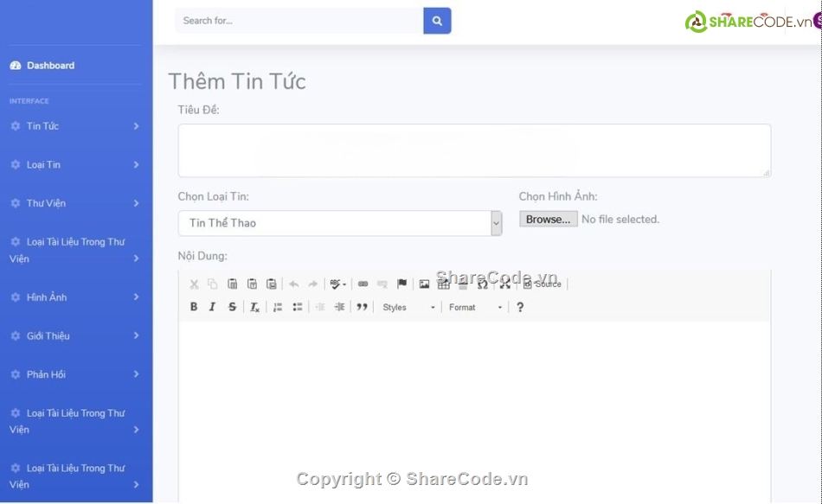Maximize the editor with the expand icon
This screenshot has height=504, width=822.
point(504,284)
